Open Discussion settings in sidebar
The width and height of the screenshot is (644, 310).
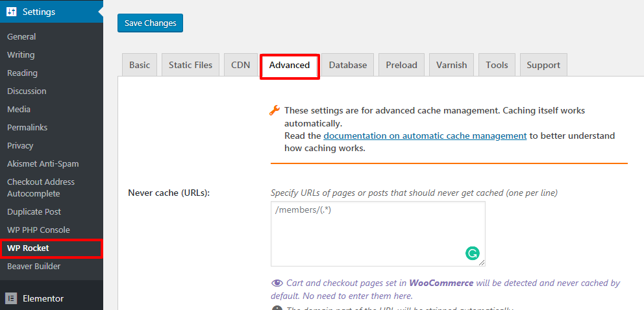click(27, 91)
